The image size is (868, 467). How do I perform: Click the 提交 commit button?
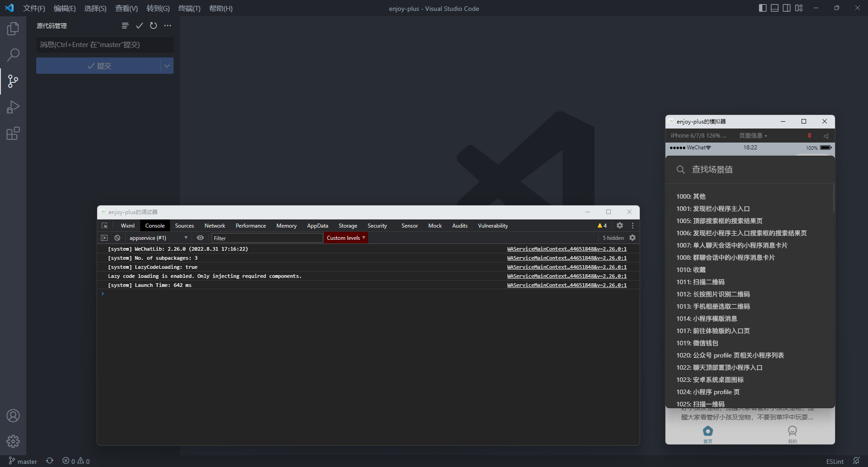pos(100,66)
